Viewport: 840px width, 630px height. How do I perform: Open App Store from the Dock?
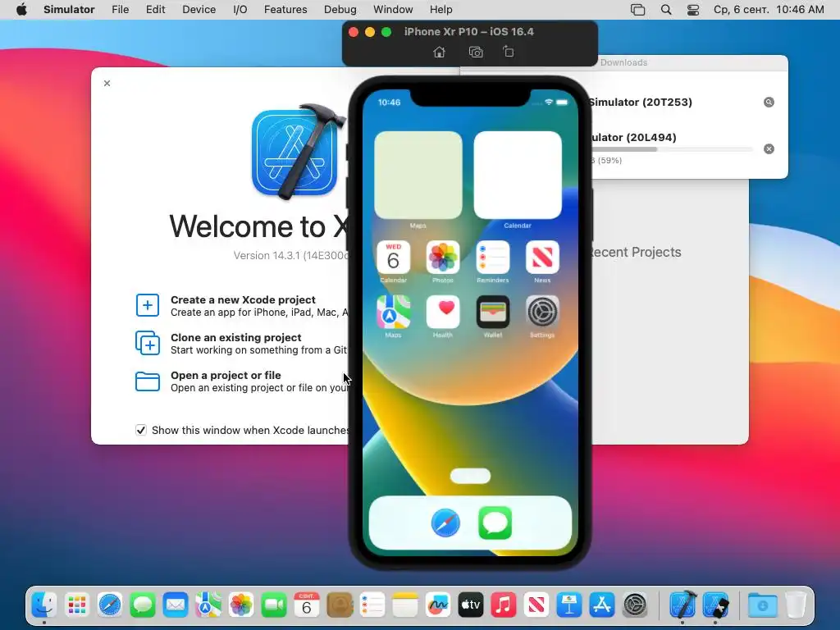(x=601, y=605)
